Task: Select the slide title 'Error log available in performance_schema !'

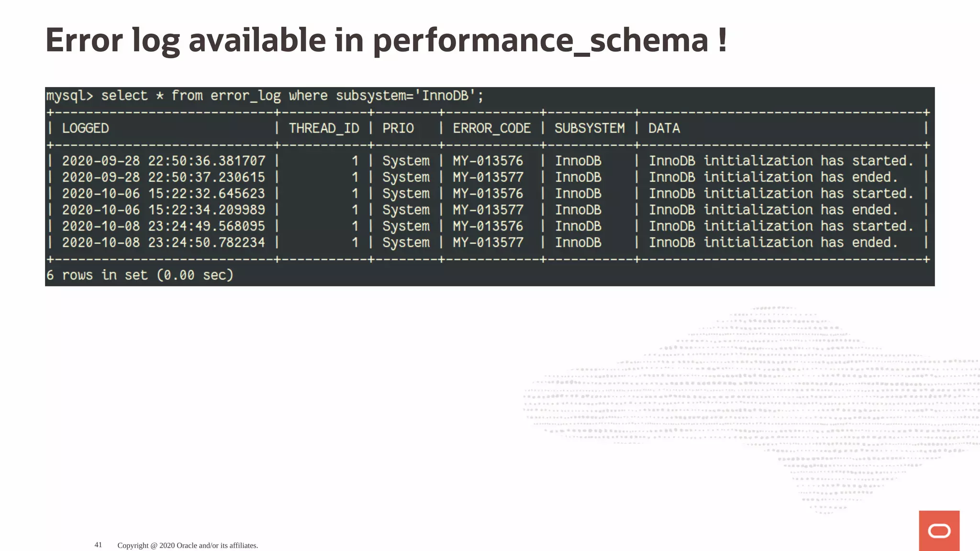Action: pyautogui.click(x=387, y=41)
